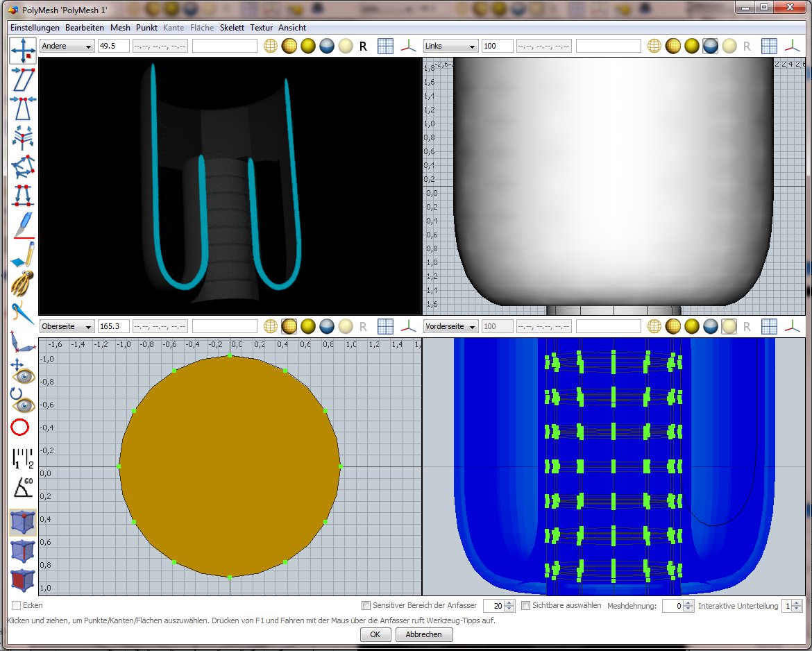The width and height of the screenshot is (812, 651).
Task: Switch to edge selection mode cube
Action: click(x=23, y=551)
